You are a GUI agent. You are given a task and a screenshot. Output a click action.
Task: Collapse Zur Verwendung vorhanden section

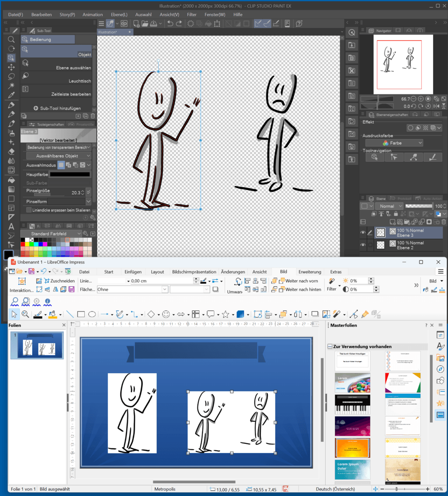pyautogui.click(x=330, y=347)
